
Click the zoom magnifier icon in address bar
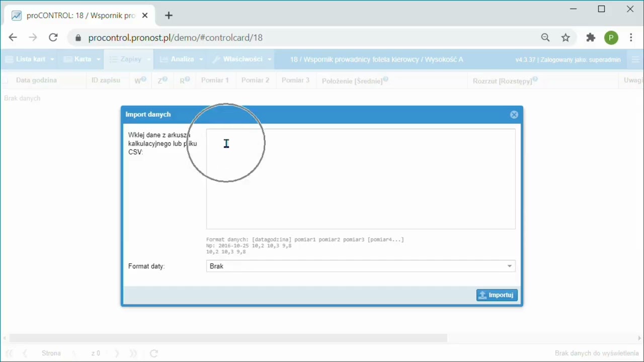[545, 38]
